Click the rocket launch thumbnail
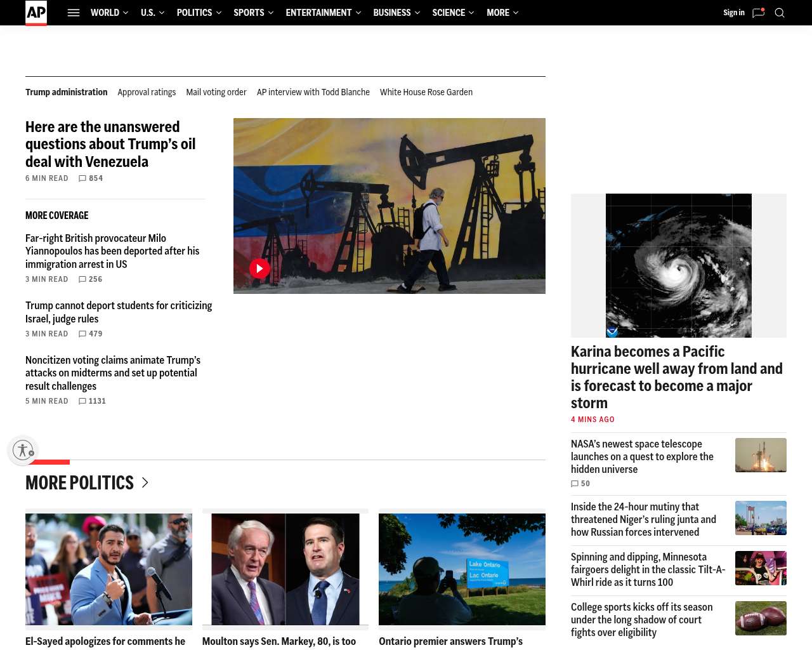This screenshot has height=650, width=812. (761, 455)
